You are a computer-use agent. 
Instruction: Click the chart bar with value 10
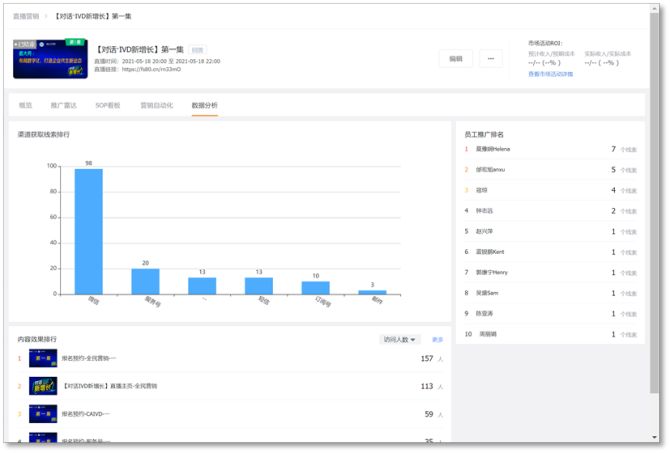tap(316, 287)
